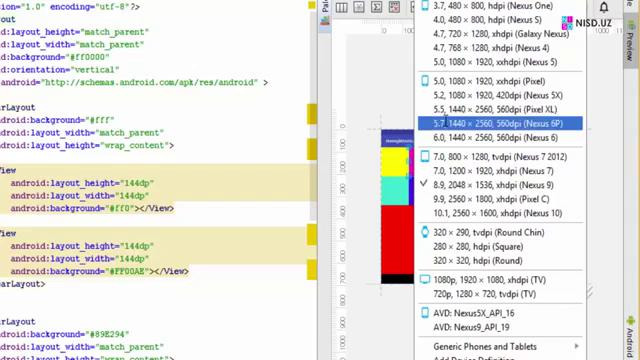Click warning marker beside background="#FF00AE" line
640x360 pixels.
[312, 269]
